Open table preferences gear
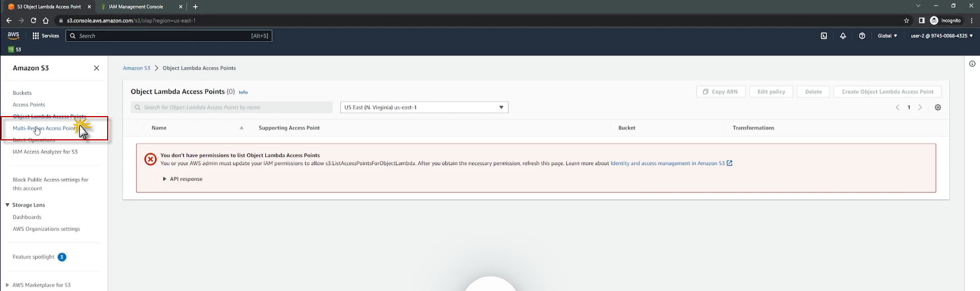980x291 pixels. [937, 108]
